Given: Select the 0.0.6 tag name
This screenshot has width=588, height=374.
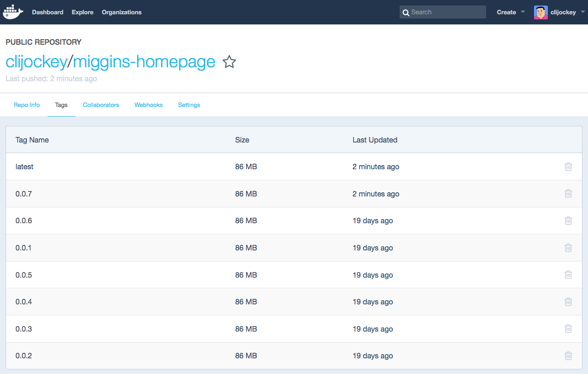Looking at the screenshot, I should [24, 221].
